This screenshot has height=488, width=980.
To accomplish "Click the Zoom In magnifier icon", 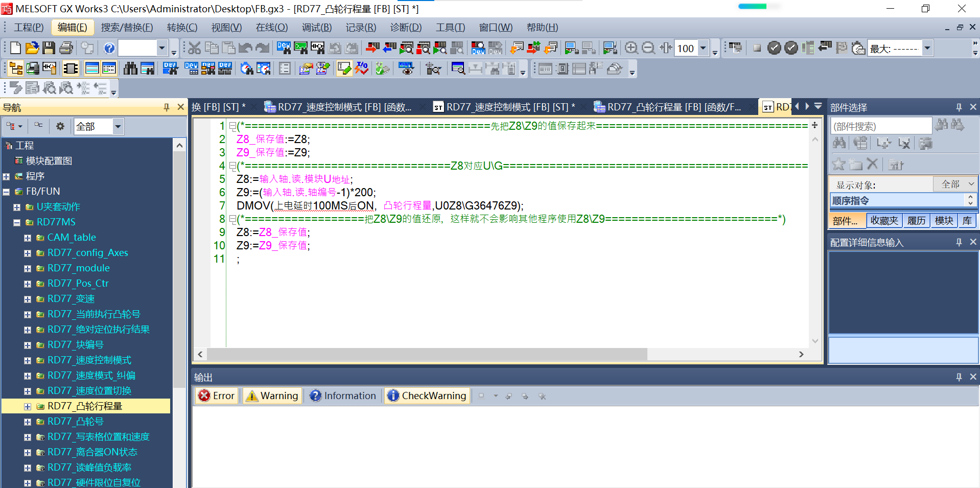I will pyautogui.click(x=631, y=48).
